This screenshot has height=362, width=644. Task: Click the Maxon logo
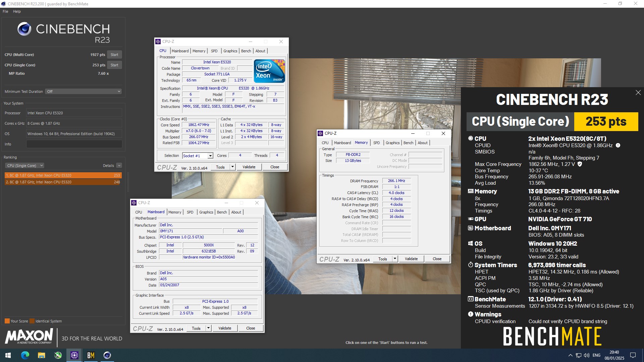[29, 336]
